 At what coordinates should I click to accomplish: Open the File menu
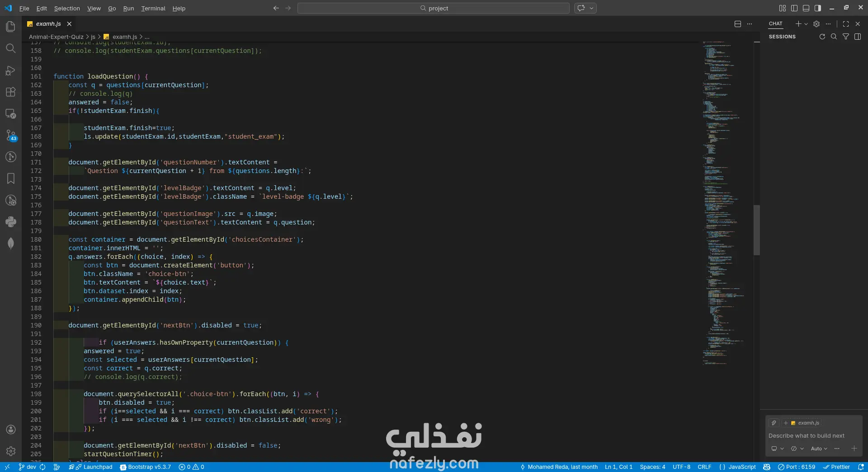coord(24,8)
